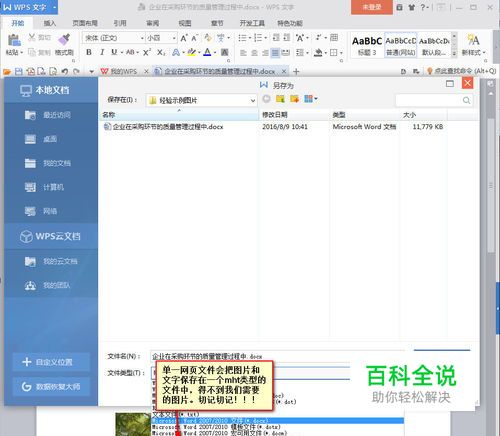This screenshot has width=500, height=436.
Task: Switch to the 我的WPS document tab
Action: tap(124, 71)
